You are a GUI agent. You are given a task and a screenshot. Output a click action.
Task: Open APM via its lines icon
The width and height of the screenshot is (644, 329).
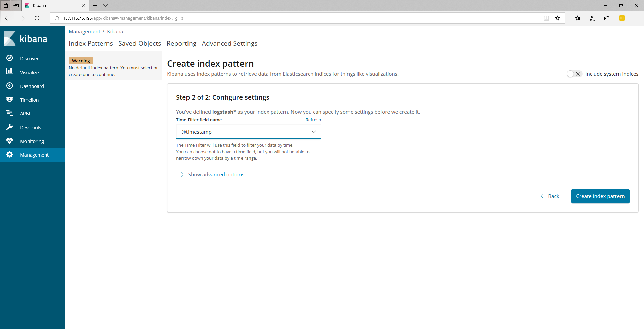(10, 113)
